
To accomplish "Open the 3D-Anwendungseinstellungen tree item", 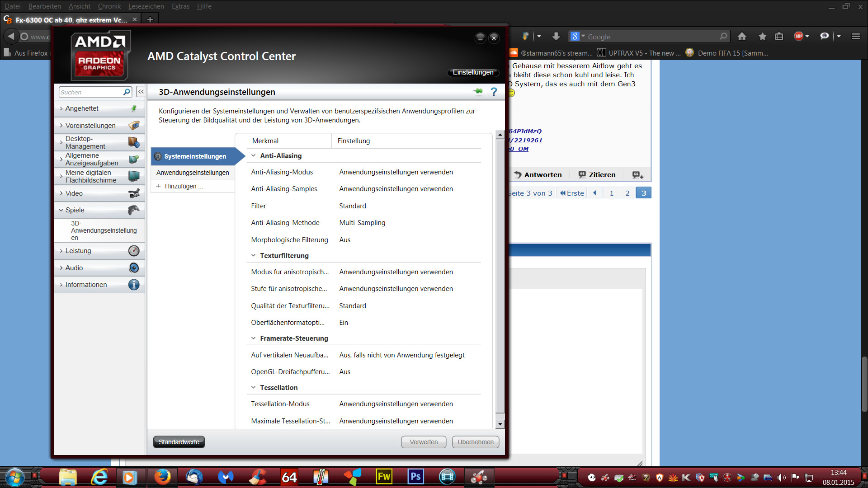I will coord(104,230).
